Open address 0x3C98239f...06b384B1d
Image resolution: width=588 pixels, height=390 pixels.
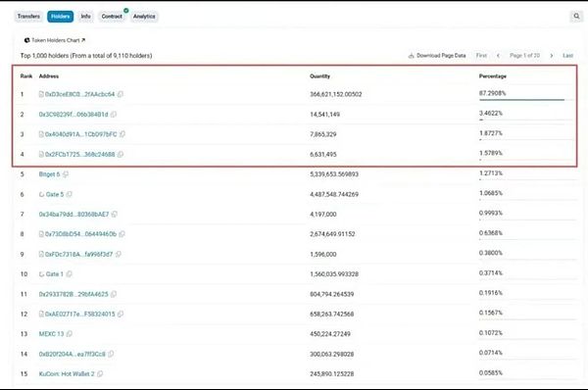(73, 115)
